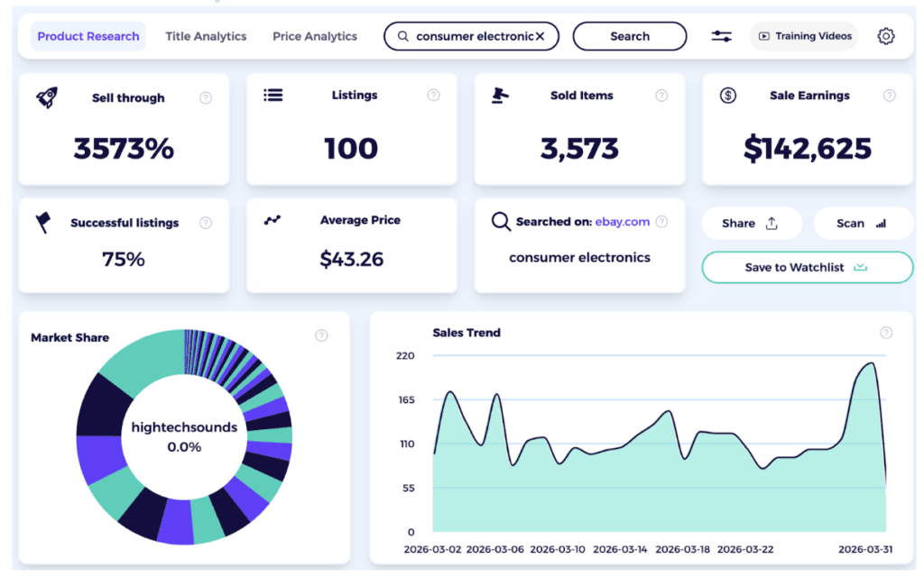Open Training Videos
The image size is (924, 578).
tap(804, 36)
